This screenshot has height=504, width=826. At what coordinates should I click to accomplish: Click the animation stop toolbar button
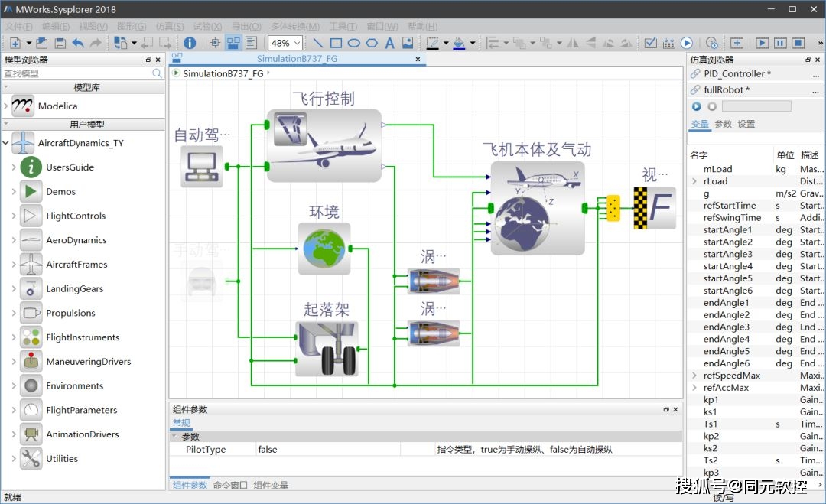tap(798, 43)
